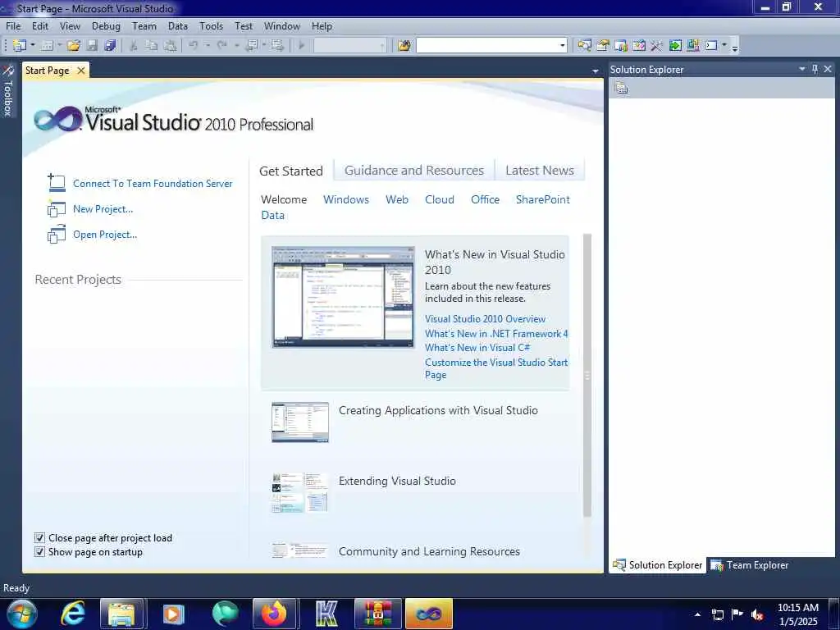
Task: Click the New Project... link
Action: point(103,209)
